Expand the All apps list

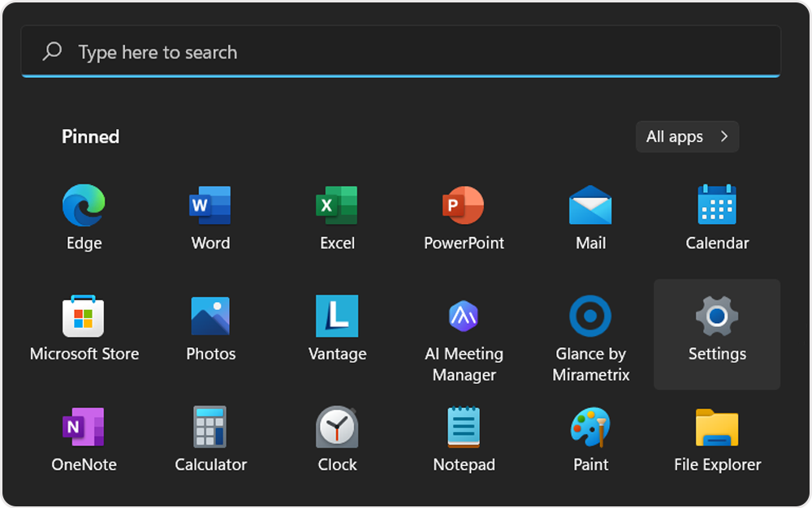(x=686, y=136)
